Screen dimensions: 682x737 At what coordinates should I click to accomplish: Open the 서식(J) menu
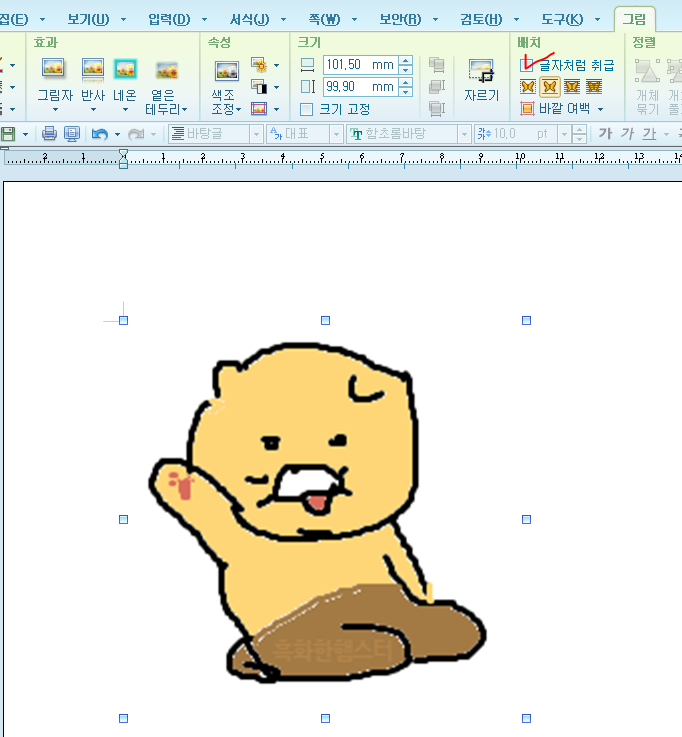[249, 19]
